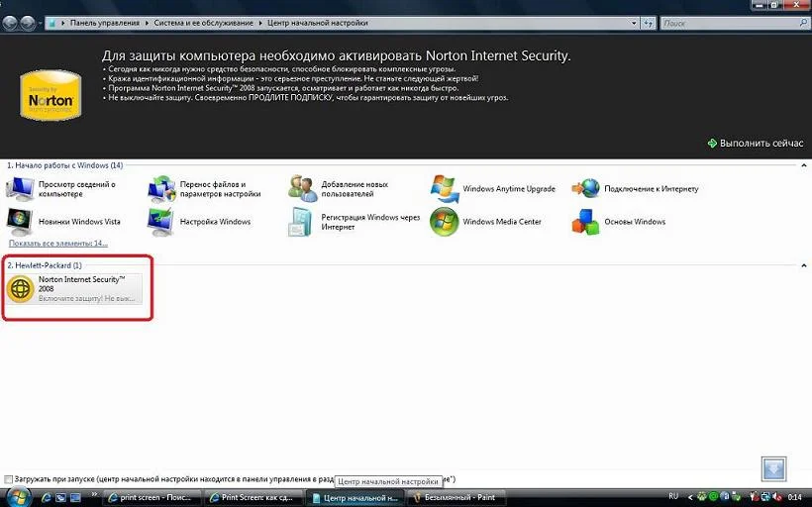
Task: Open 'Просмотр сведений о компьютере' computer icon
Action: tap(20, 189)
